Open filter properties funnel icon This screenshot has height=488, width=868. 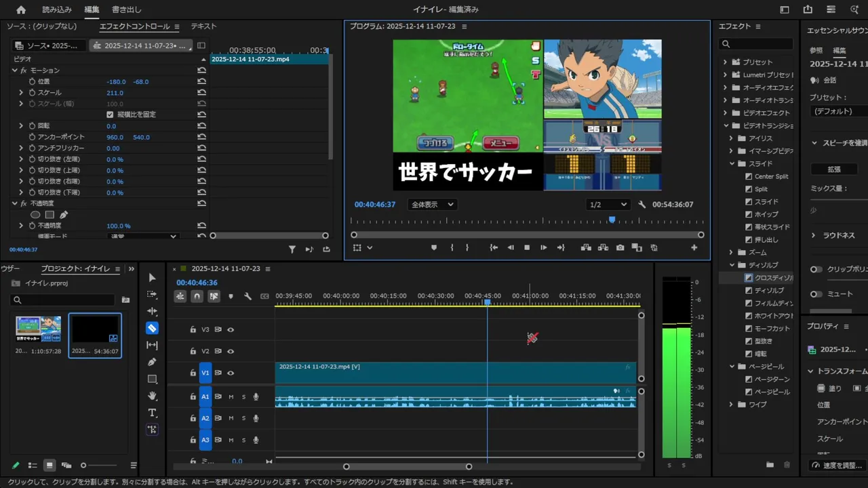(292, 249)
